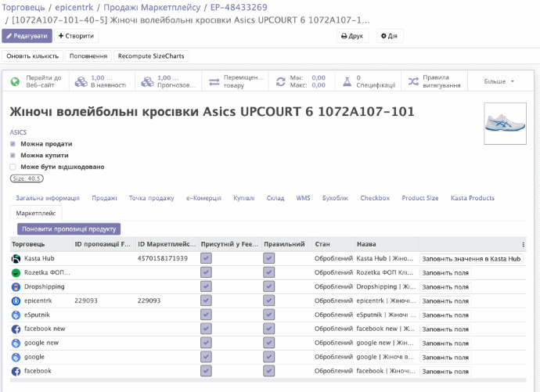Viewport: 540px width, 392px height.
Task: Click the Rozetka merchant green icon
Action: 16,273
